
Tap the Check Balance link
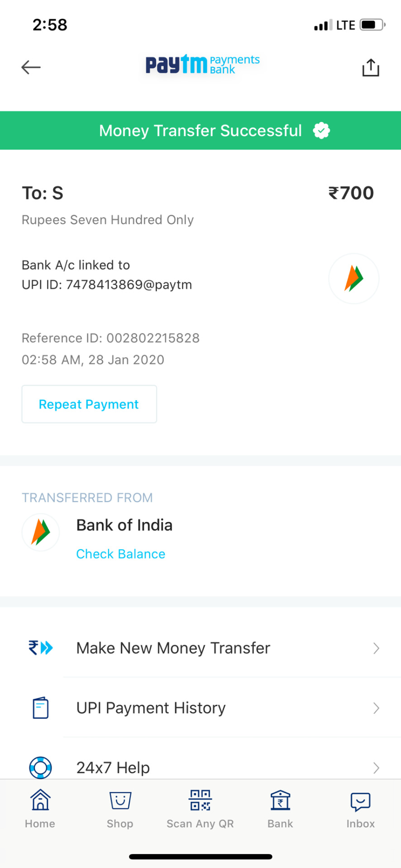(x=121, y=554)
